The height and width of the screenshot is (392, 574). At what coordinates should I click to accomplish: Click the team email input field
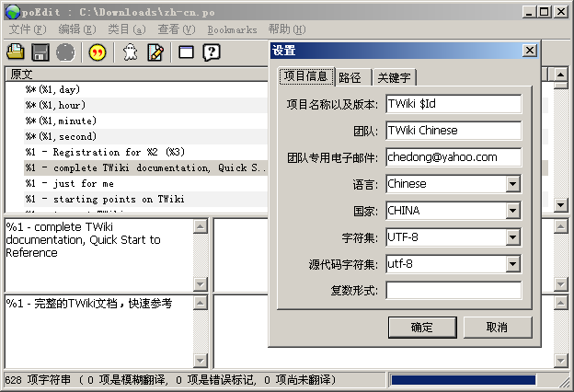coord(453,157)
